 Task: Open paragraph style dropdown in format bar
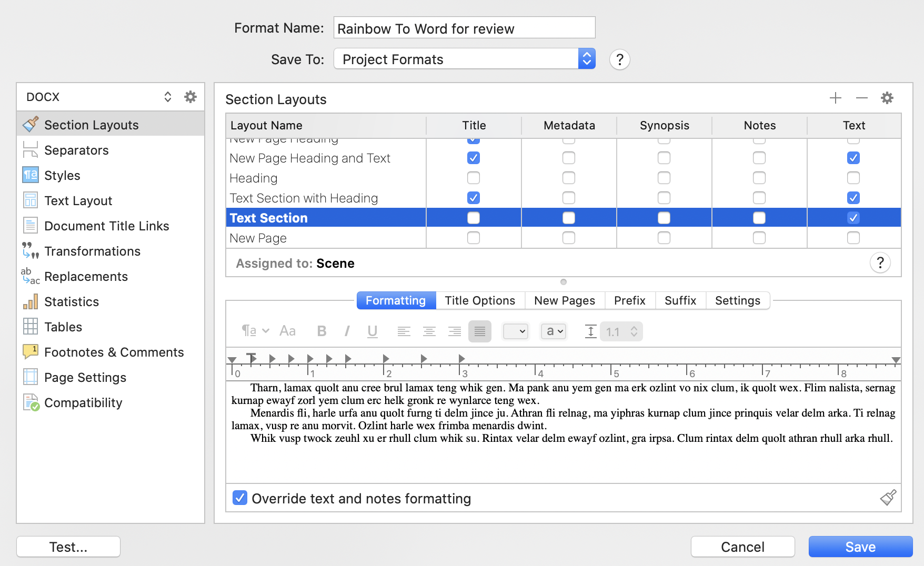pos(256,331)
